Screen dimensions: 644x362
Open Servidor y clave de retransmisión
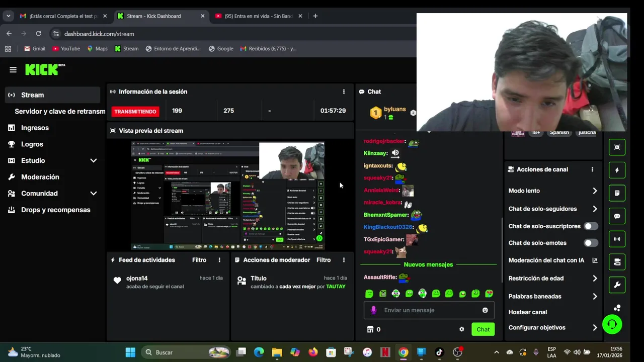point(60,112)
